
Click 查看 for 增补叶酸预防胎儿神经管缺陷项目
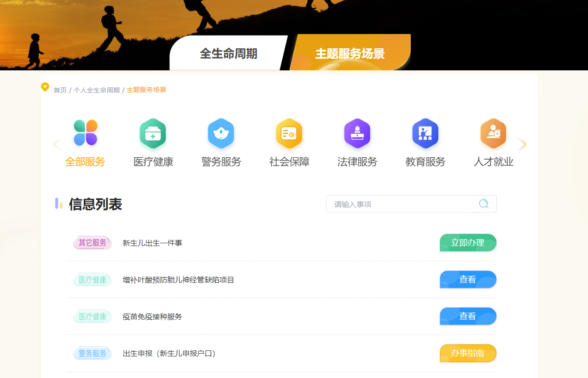point(468,280)
